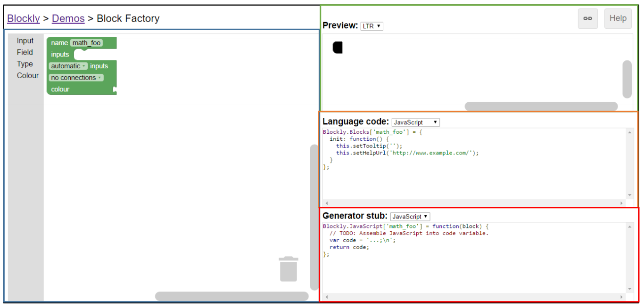Image resolution: width=644 pixels, height=308 pixels.
Task: Select the Field toolbox category
Action: coord(25,52)
